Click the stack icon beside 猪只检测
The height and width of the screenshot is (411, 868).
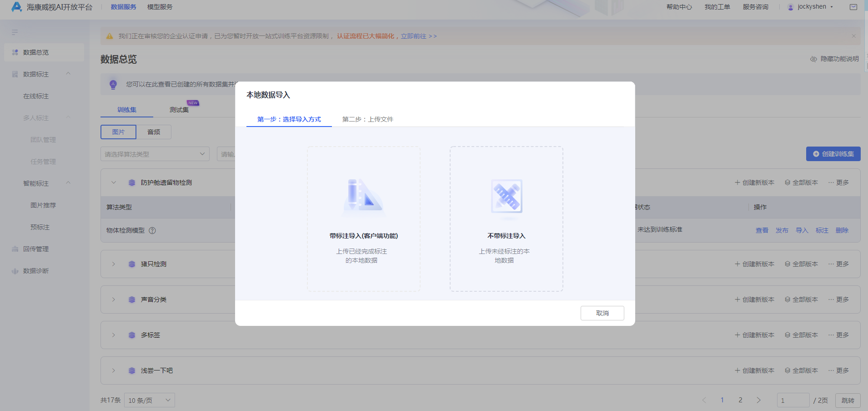tap(132, 264)
